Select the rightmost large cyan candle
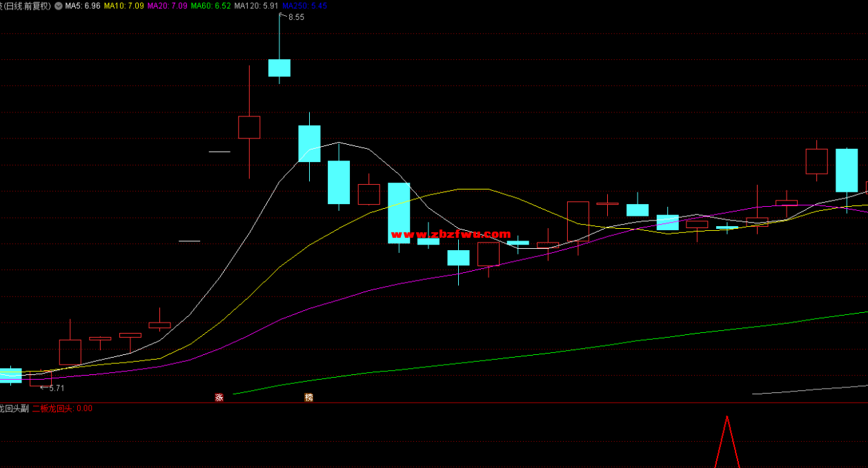 coord(847,170)
